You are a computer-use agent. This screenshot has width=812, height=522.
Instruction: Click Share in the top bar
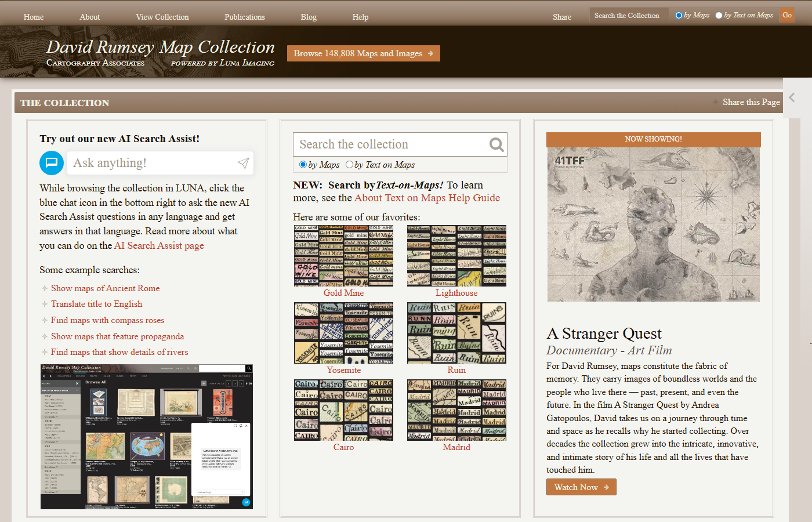[562, 17]
